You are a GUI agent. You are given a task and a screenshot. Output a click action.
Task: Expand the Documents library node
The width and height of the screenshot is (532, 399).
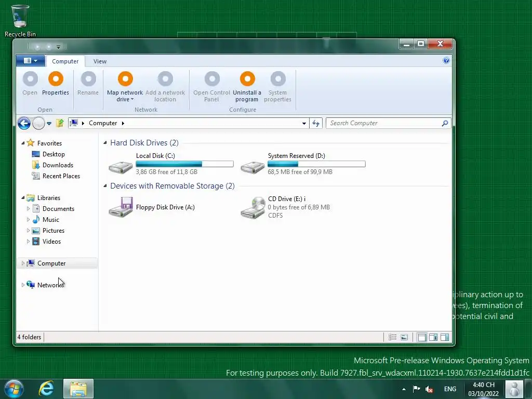(28, 209)
